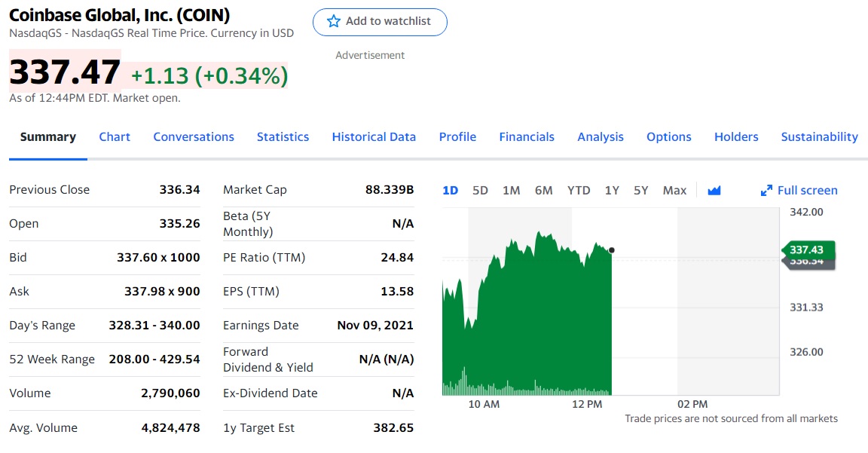Select the Max chart range
The image size is (868, 453).
tap(675, 191)
